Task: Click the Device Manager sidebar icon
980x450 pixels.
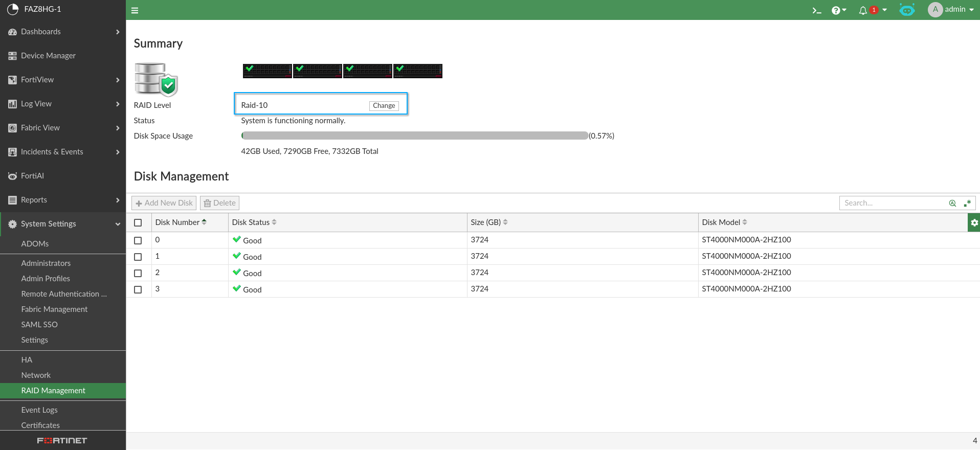Action: pyautogui.click(x=12, y=56)
